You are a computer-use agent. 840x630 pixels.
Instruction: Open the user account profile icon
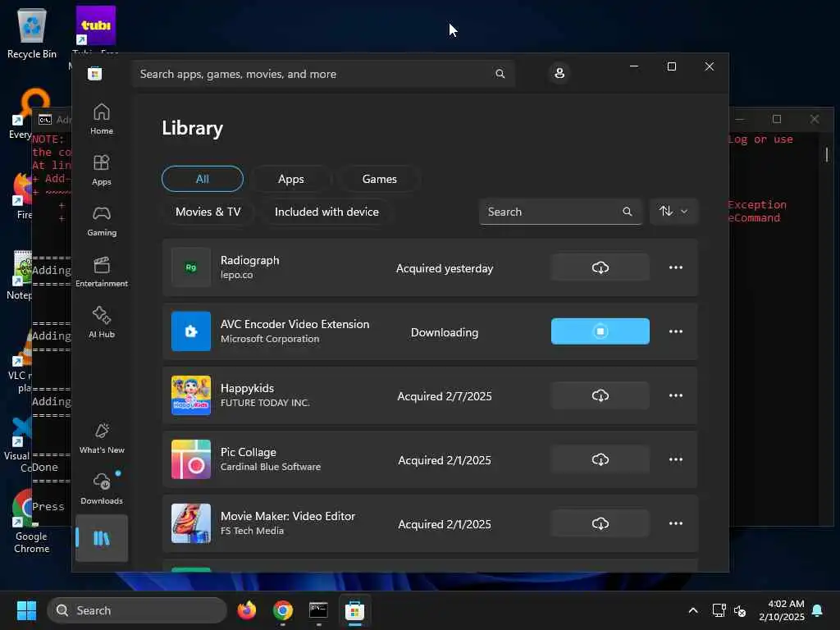click(559, 73)
